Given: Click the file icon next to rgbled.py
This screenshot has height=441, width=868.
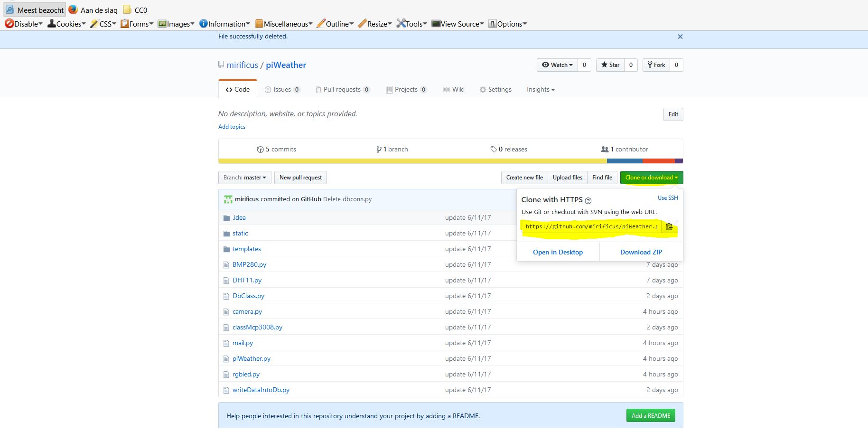Looking at the screenshot, I should 226,375.
